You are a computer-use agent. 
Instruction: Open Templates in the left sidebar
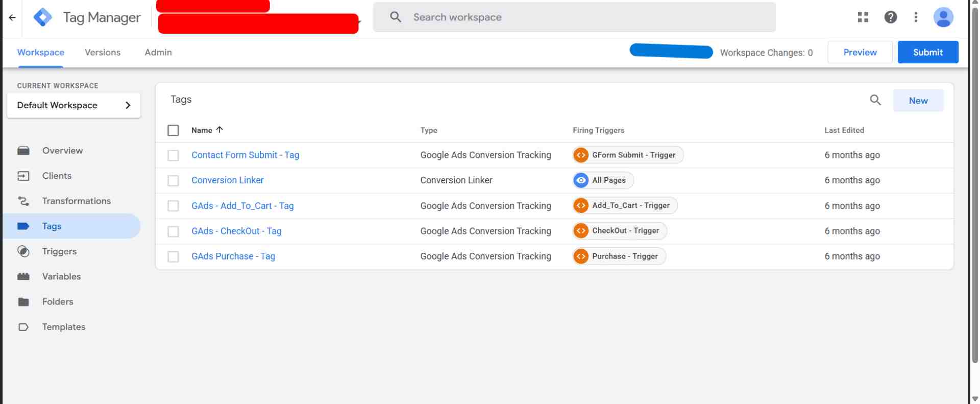tap(63, 327)
